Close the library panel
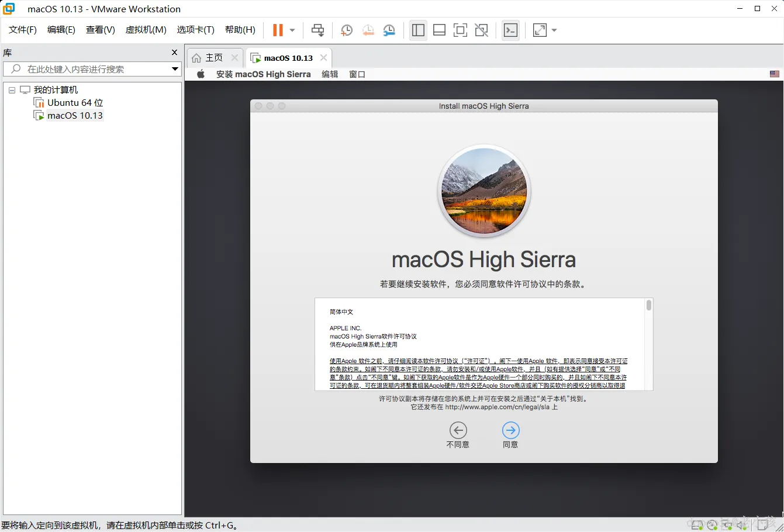Screen dimensions: 784x532 174,53
